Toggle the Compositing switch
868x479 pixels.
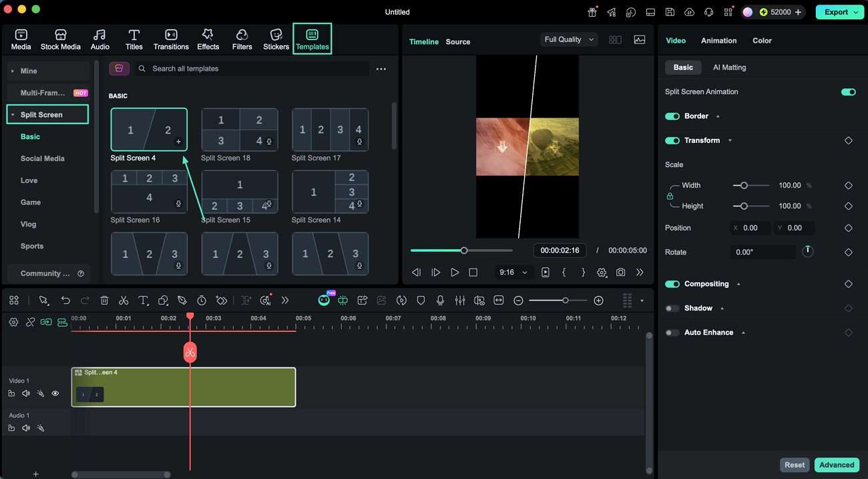(672, 284)
